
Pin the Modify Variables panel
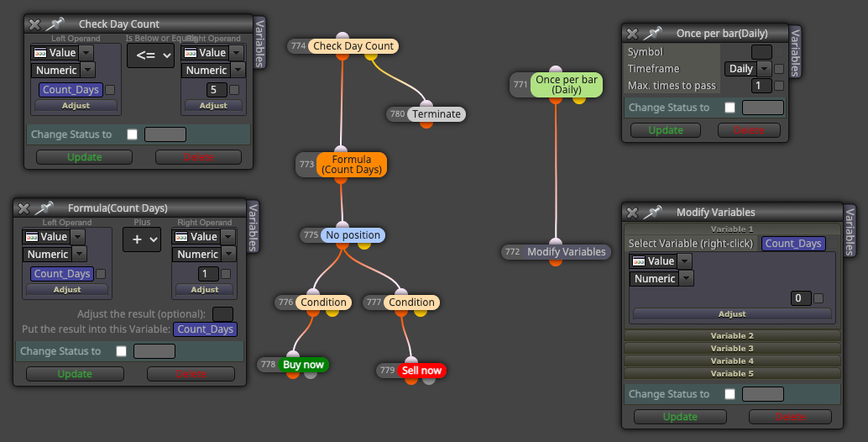tap(652, 212)
